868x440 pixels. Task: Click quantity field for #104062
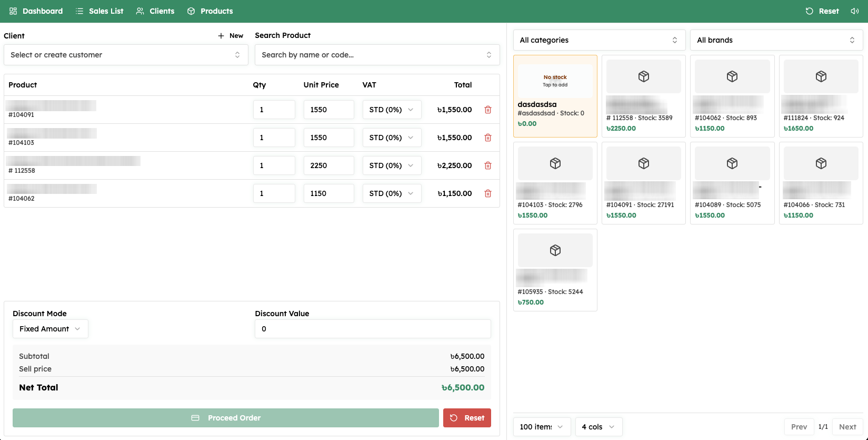[x=274, y=193]
